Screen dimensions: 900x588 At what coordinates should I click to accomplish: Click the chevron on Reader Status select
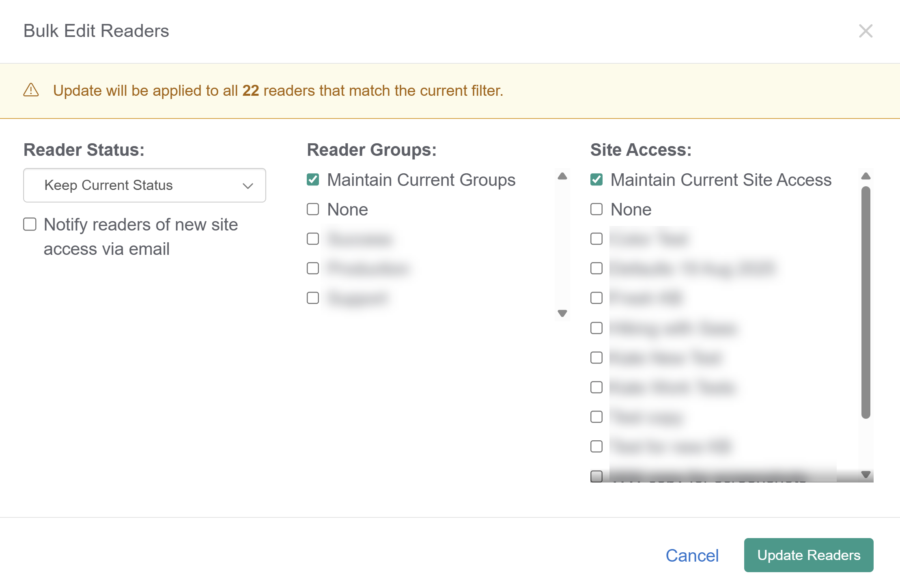coord(248,186)
